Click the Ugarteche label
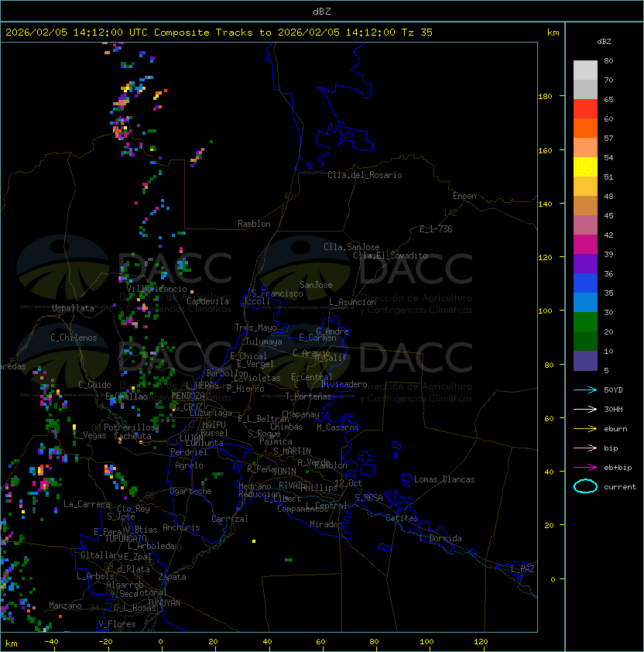This screenshot has height=652, width=644. [x=191, y=491]
